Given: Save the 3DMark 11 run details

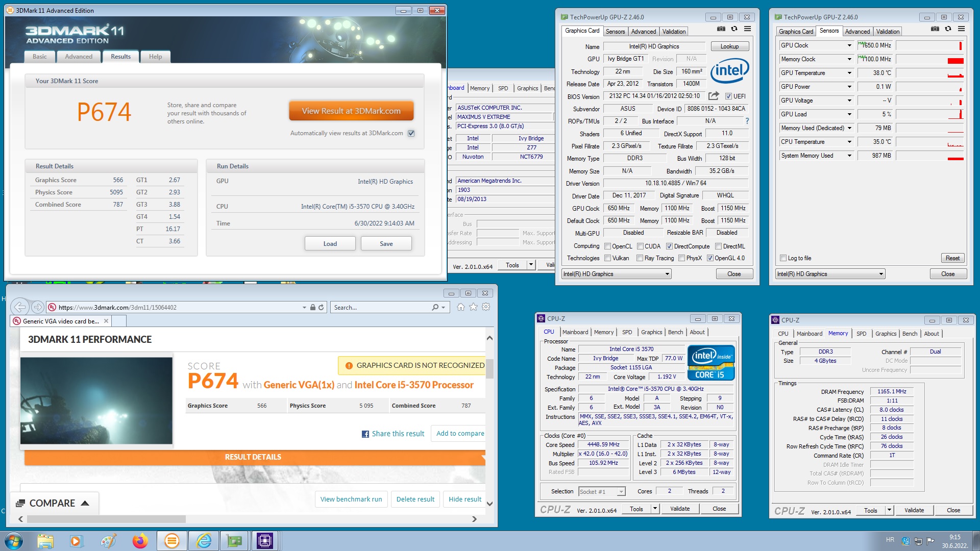Looking at the screenshot, I should click(x=386, y=243).
